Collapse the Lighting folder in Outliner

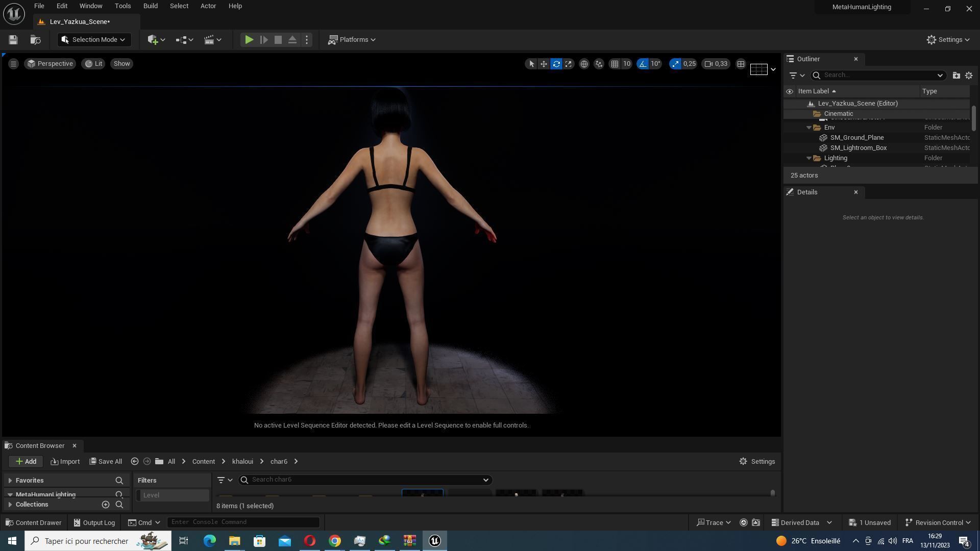coord(809,158)
